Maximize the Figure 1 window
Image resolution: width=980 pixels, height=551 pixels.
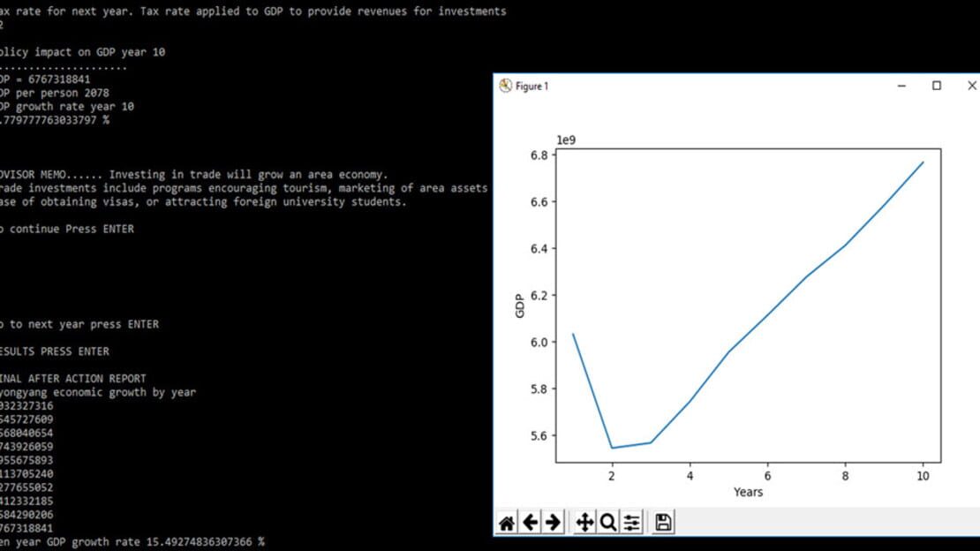coord(936,86)
